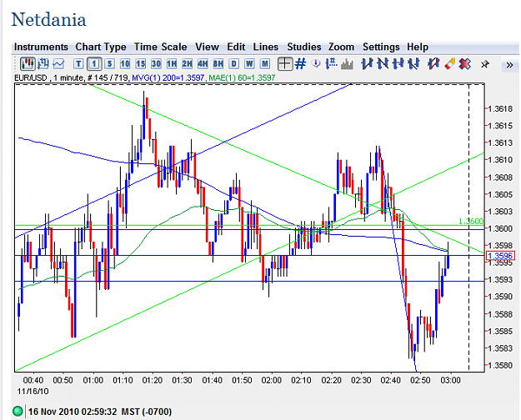521x420 pixels.
Task: Click the 03:00 time axis label
Action: 450,380
